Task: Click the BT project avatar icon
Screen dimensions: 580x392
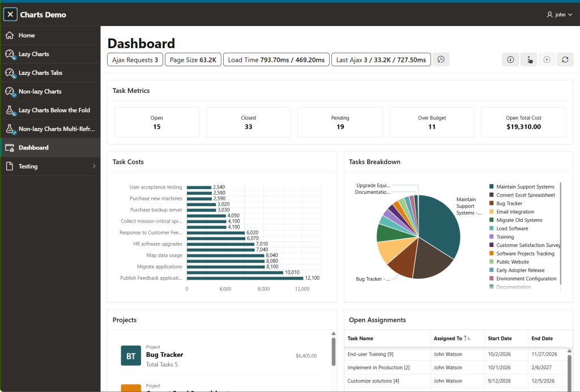Action: (x=131, y=356)
